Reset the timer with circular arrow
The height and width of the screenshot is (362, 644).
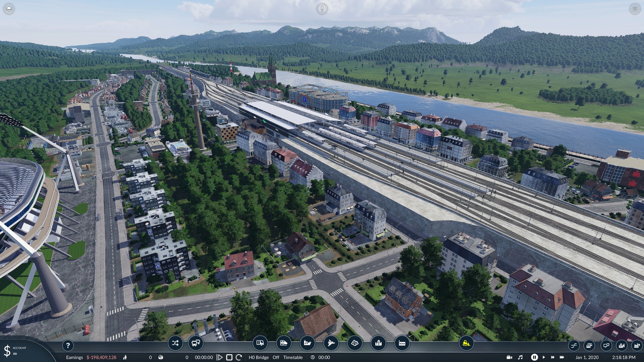pos(239,357)
